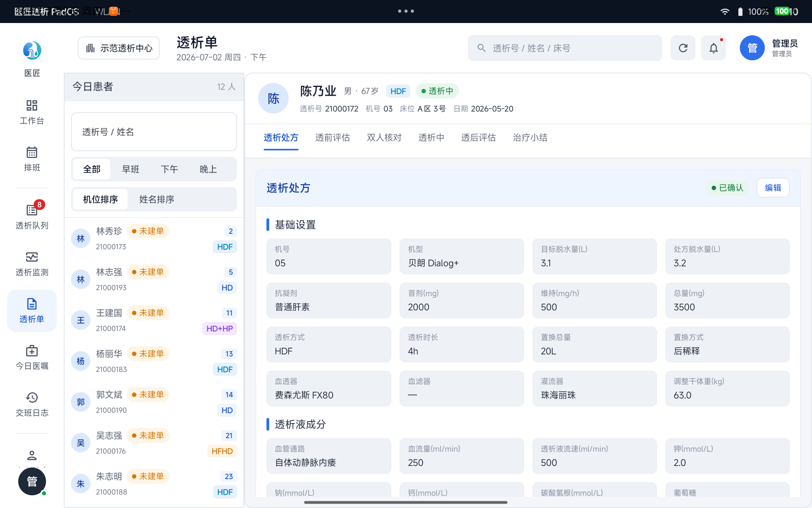The width and height of the screenshot is (812, 508).
Task: Click the 机型 贝朗 Dialog+ field
Action: [462, 256]
